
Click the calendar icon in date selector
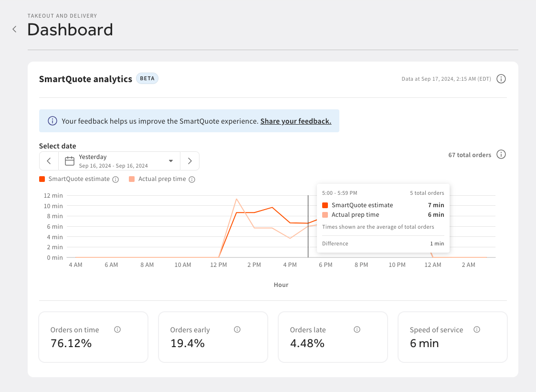click(70, 161)
